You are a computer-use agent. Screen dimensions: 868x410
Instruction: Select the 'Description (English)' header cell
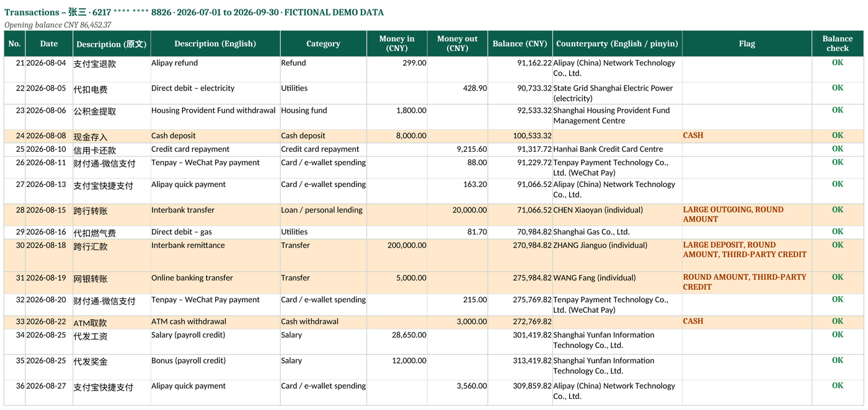(x=215, y=43)
